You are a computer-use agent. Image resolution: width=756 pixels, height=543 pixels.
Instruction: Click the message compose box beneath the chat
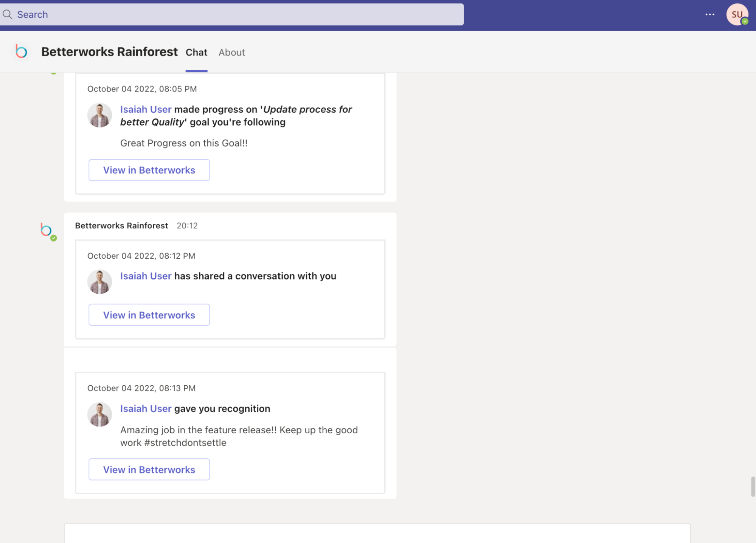[377, 533]
